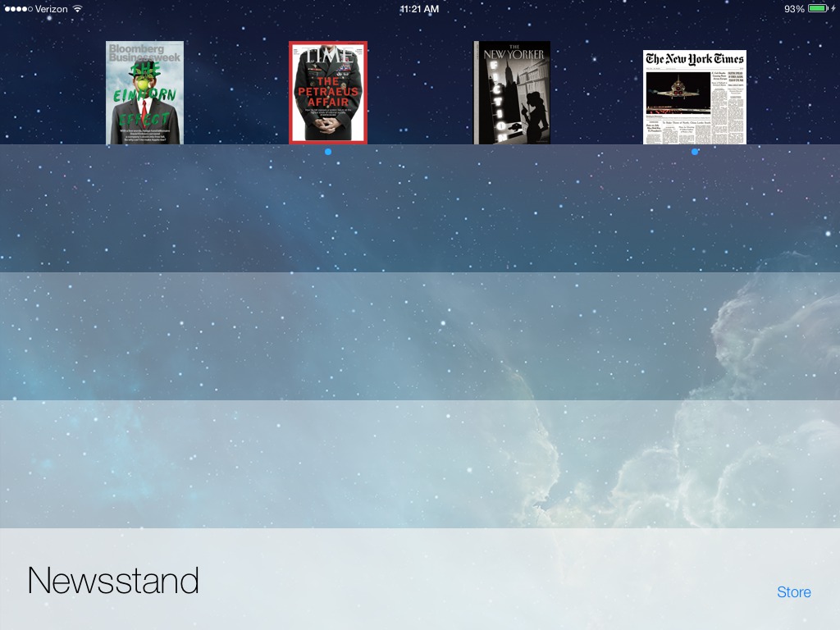Tap the New York Times masthead

click(693, 60)
